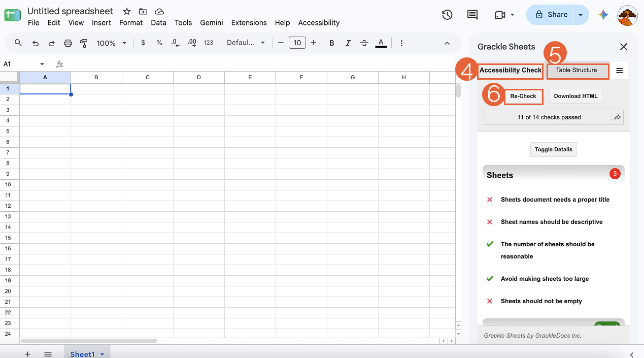644x358 pixels.
Task: Click 'Sheets document needs a proper title'
Action: pos(555,200)
